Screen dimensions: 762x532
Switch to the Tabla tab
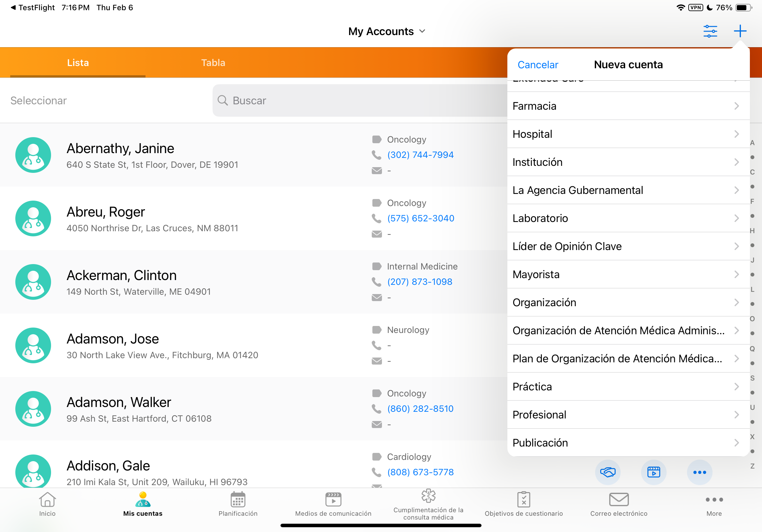click(x=213, y=63)
